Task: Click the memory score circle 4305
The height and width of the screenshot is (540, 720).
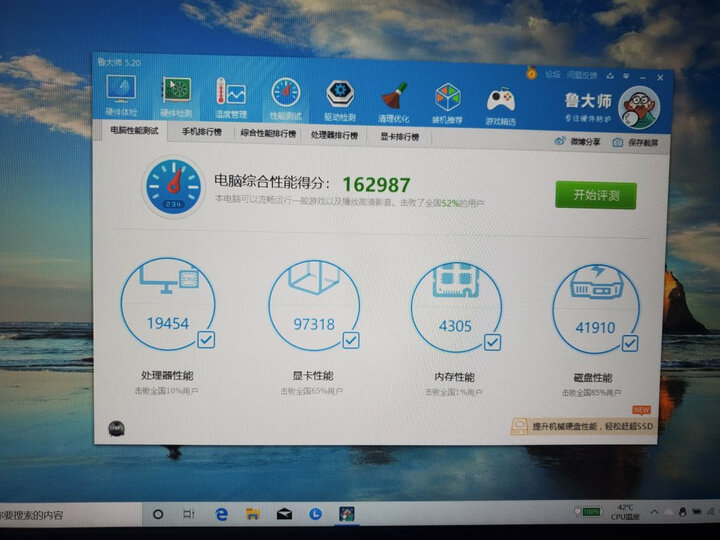Action: (x=456, y=307)
